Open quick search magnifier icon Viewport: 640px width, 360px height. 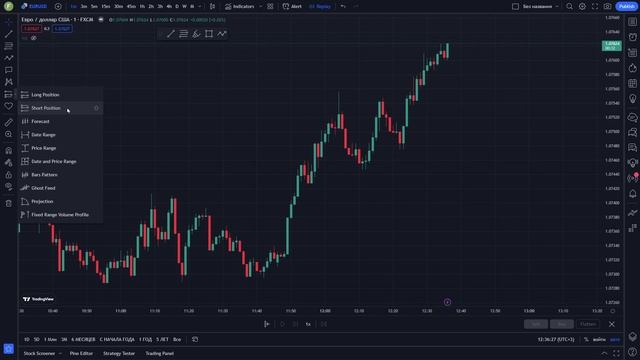pos(569,6)
